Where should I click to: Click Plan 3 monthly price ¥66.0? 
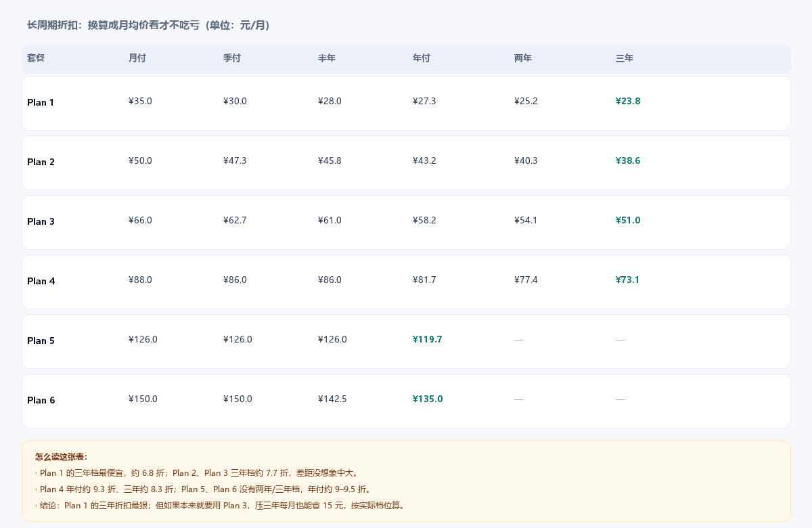point(140,220)
